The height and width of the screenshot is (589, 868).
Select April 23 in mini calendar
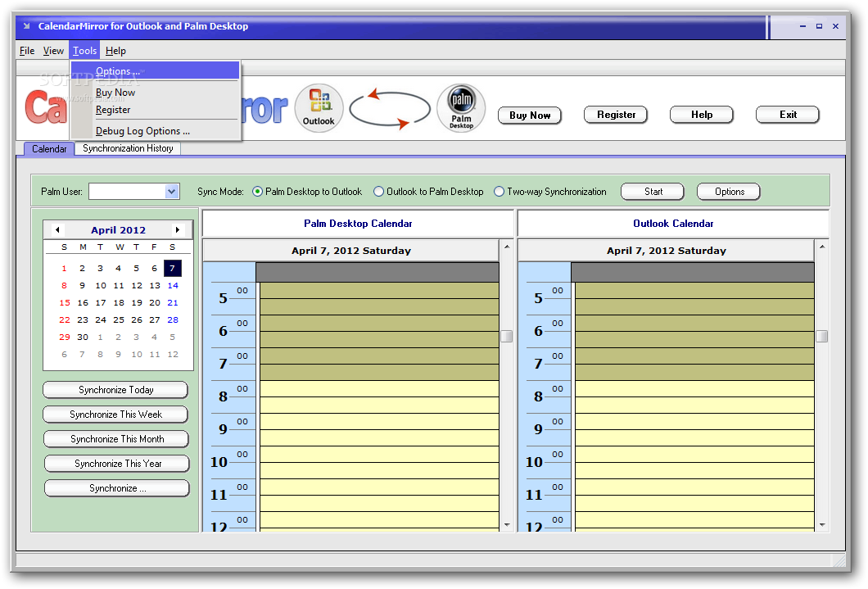[83, 320]
